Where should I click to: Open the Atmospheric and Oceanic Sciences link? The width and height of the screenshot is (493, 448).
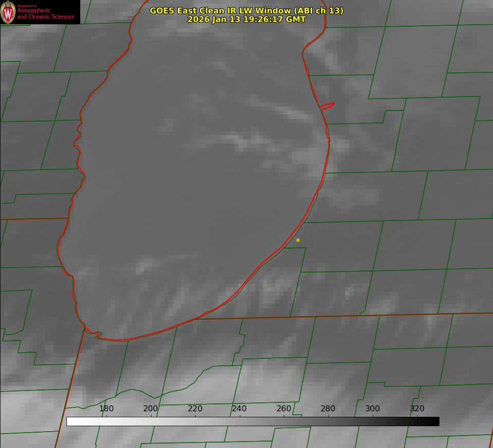[x=45, y=14]
